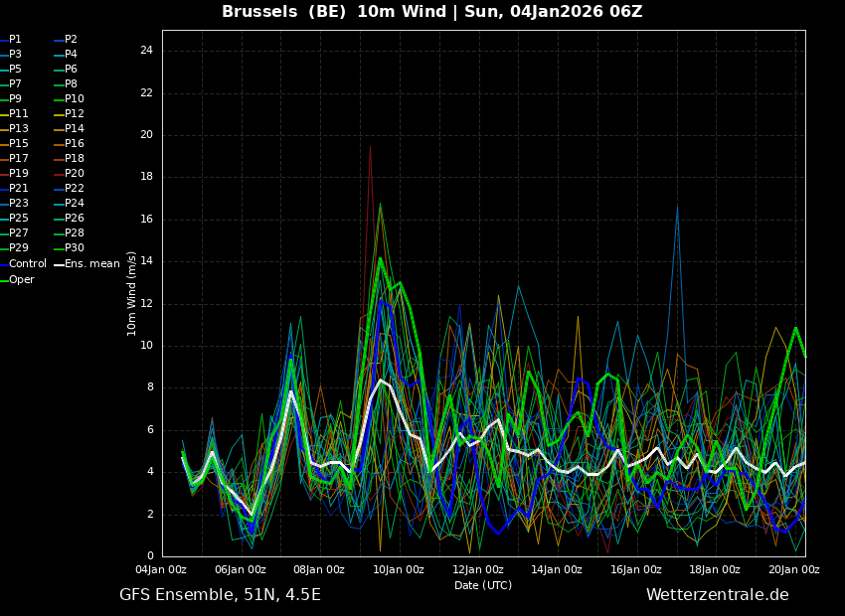Screen dimensions: 845x616
Task: Click the P13 legend label
Action: [x=18, y=129]
